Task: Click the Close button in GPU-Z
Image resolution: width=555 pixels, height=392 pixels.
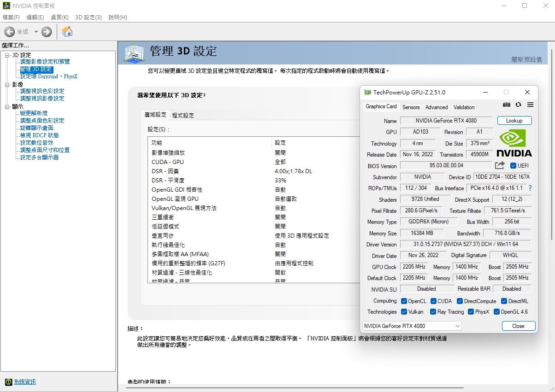Action: (x=519, y=326)
